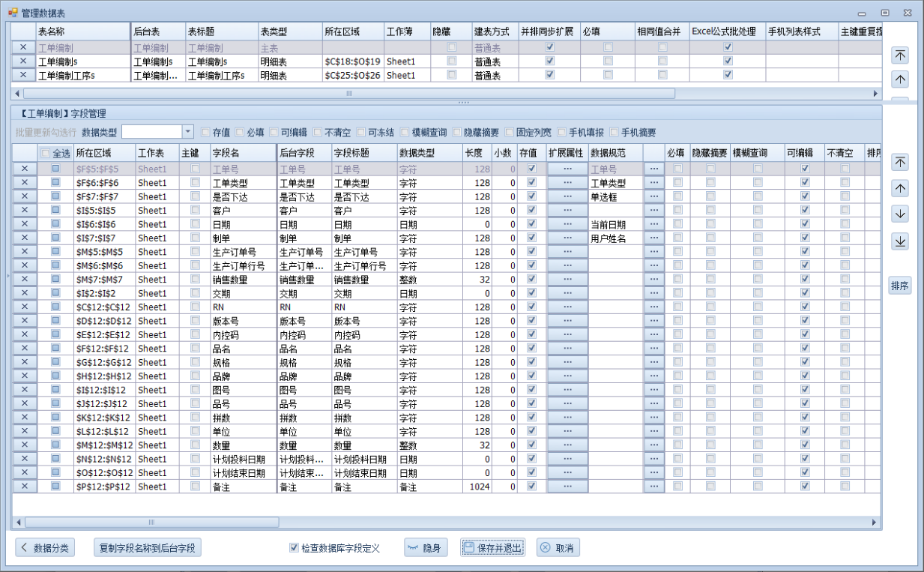Enable the 模糊查询 batch option checkbox
The width and height of the screenshot is (924, 572).
tap(405, 133)
